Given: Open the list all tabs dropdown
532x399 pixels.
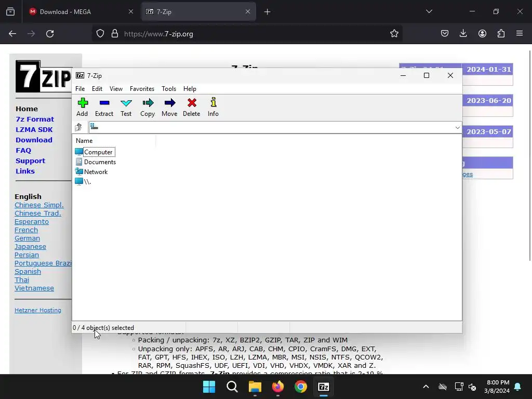Looking at the screenshot, I should [x=429, y=11].
